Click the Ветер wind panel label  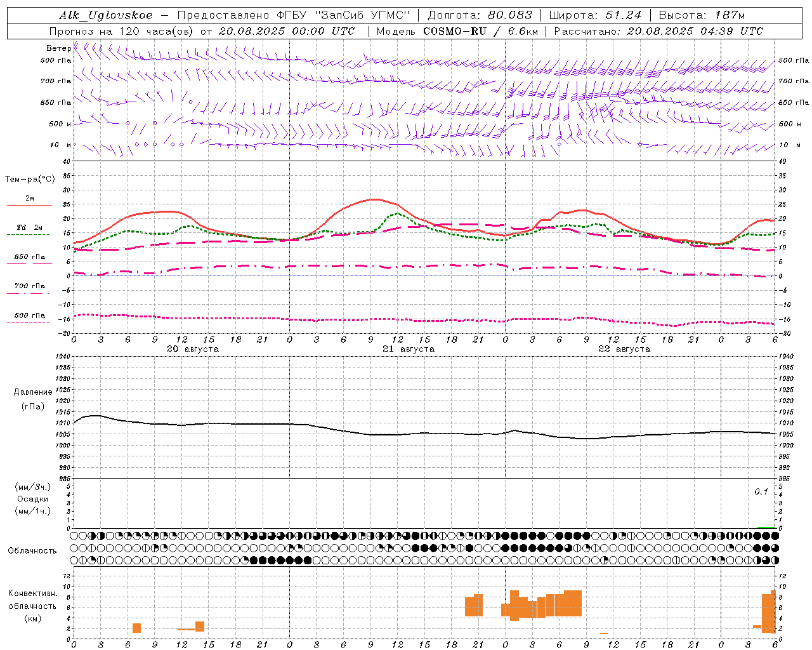(58, 48)
